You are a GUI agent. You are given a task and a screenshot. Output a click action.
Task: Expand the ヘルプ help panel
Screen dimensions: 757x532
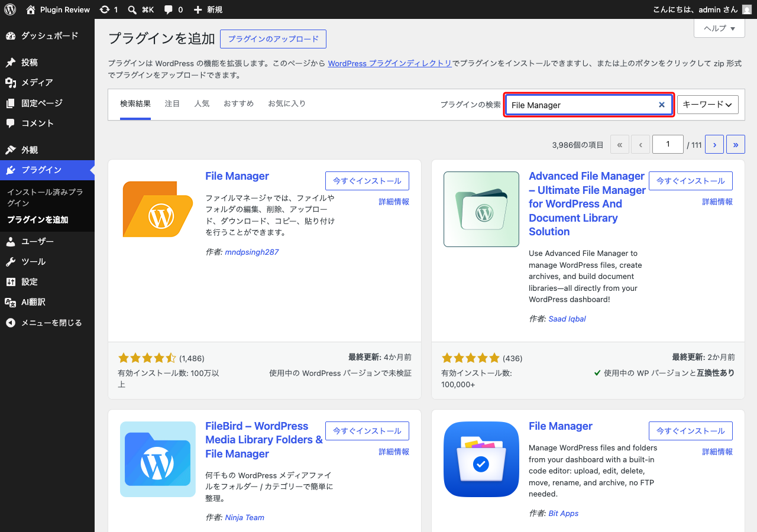point(719,28)
